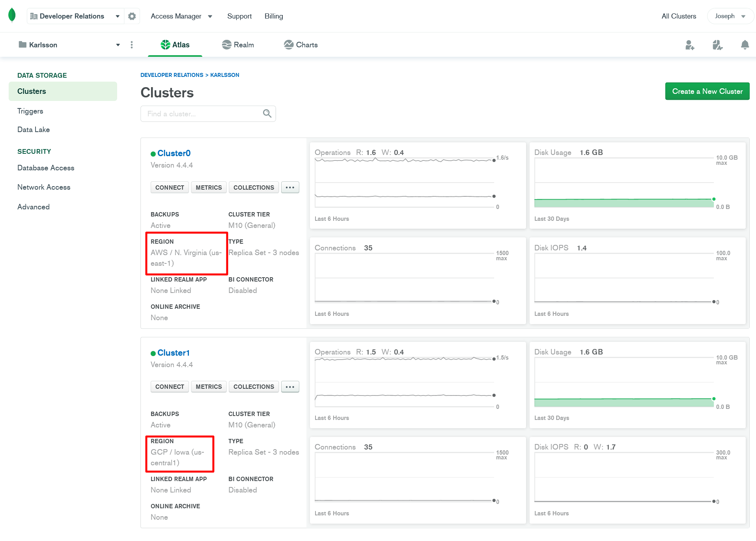Open Cluster0 Connections chart
This screenshot has height=541, width=756.
click(418, 281)
